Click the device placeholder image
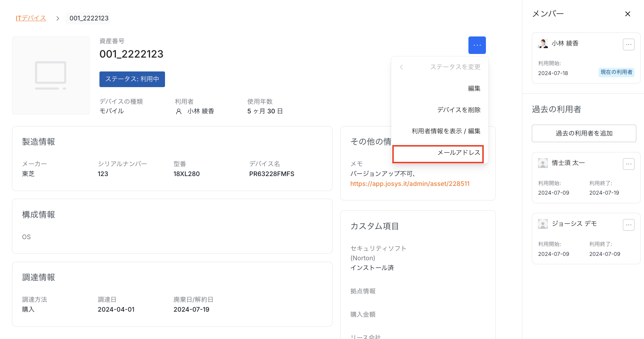The height and width of the screenshot is (339, 644). click(51, 75)
